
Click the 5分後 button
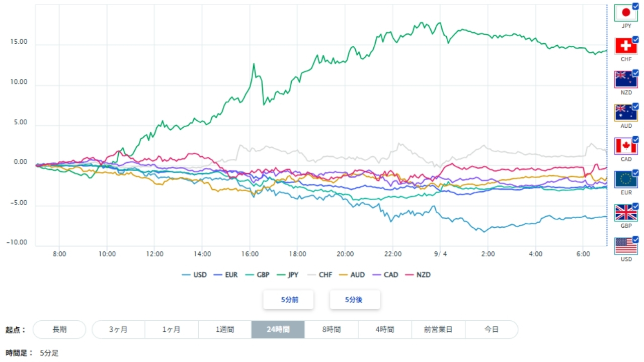(354, 300)
